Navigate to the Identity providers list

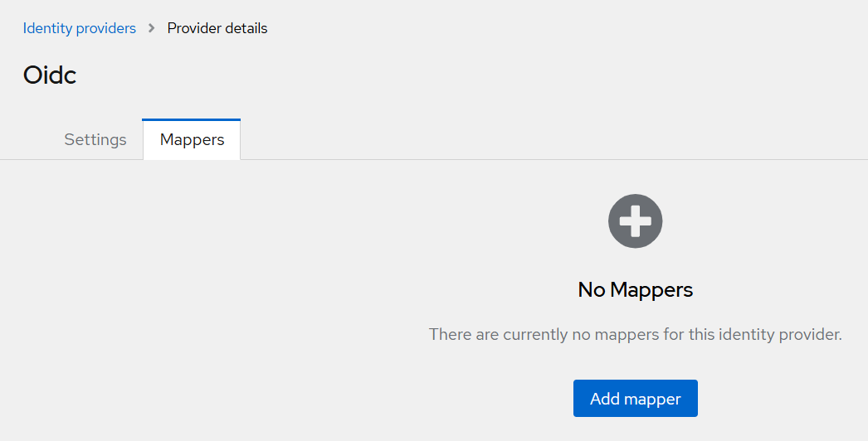(80, 28)
